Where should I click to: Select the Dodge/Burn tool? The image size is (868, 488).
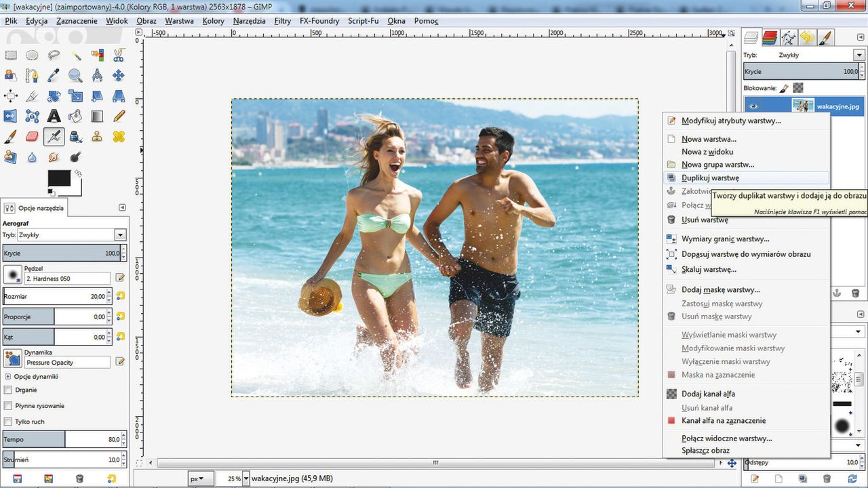tap(75, 157)
